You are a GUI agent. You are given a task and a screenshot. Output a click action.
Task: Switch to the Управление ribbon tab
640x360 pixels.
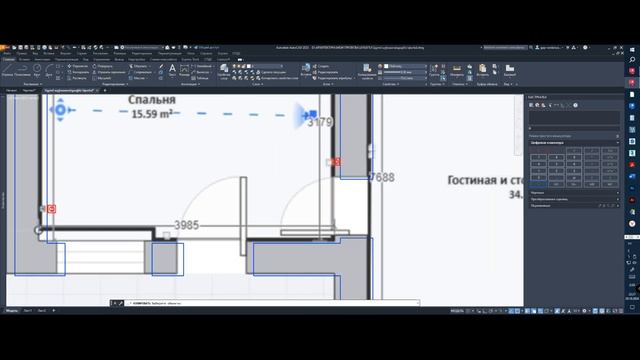coord(102,60)
